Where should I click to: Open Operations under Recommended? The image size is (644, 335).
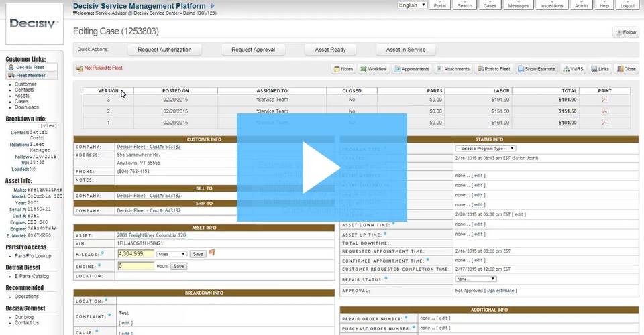pos(27,296)
